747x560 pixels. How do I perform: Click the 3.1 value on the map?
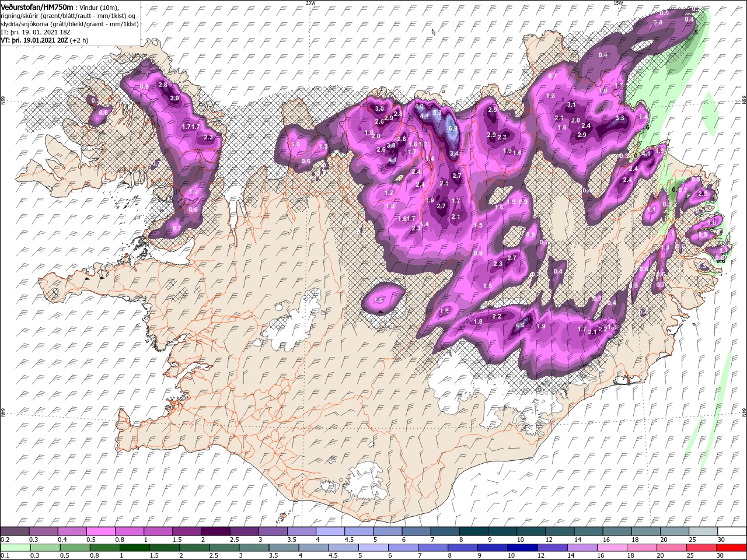571,105
